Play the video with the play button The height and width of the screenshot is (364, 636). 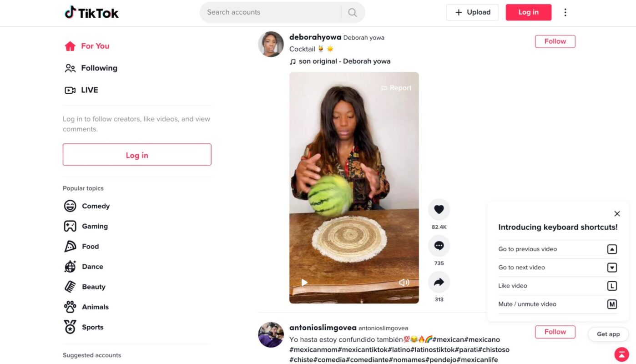[304, 283]
